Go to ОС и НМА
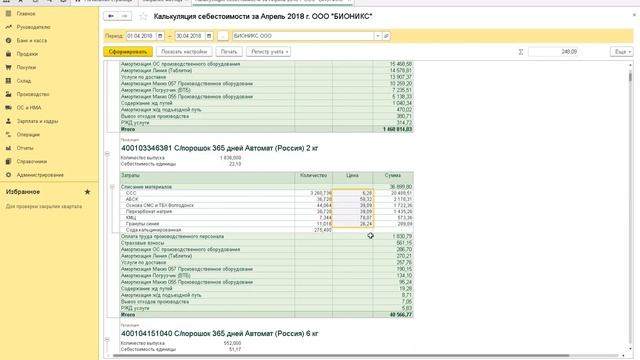Image resolution: width=640 pixels, height=360 pixels. click(x=29, y=108)
